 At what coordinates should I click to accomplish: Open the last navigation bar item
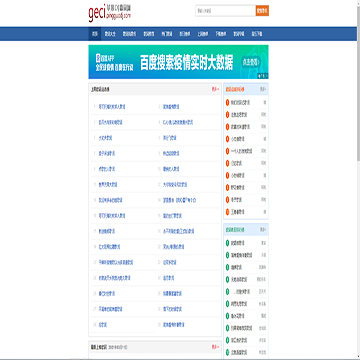point(257,34)
